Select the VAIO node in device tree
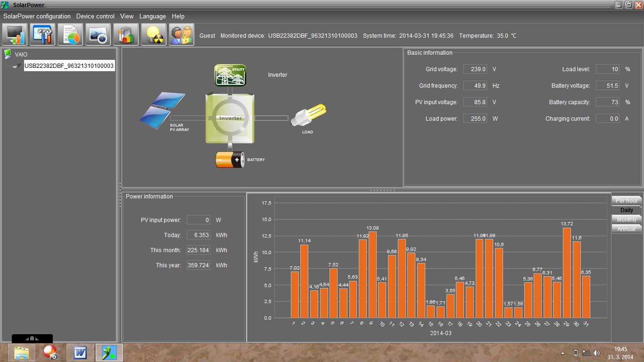The width and height of the screenshot is (644, 362). [21, 54]
